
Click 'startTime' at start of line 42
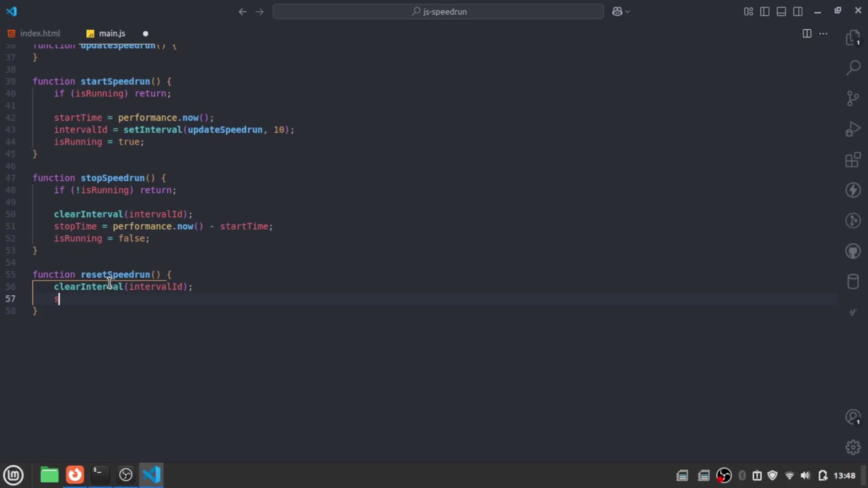78,118
